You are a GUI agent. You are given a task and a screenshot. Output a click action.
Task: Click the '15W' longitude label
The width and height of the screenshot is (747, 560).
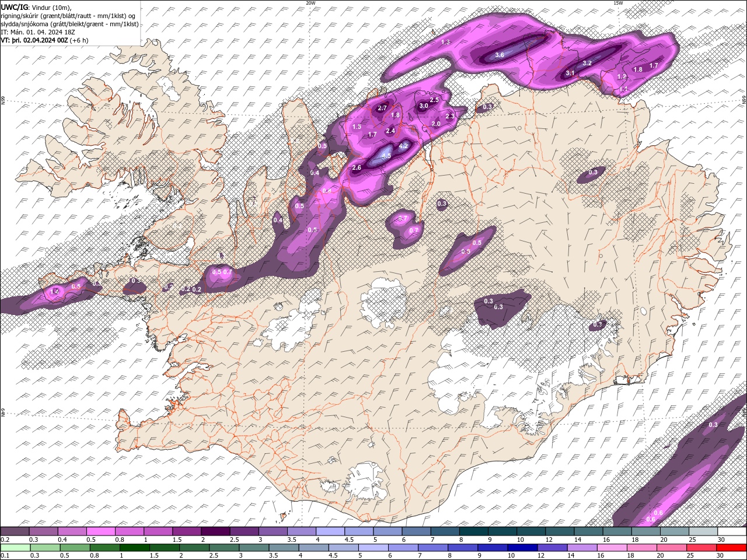click(x=618, y=3)
